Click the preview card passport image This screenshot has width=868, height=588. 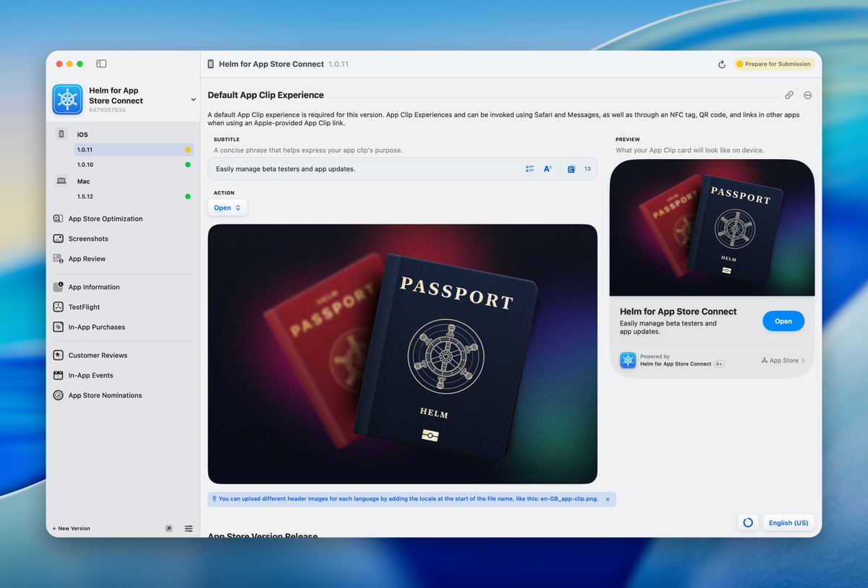pyautogui.click(x=712, y=228)
